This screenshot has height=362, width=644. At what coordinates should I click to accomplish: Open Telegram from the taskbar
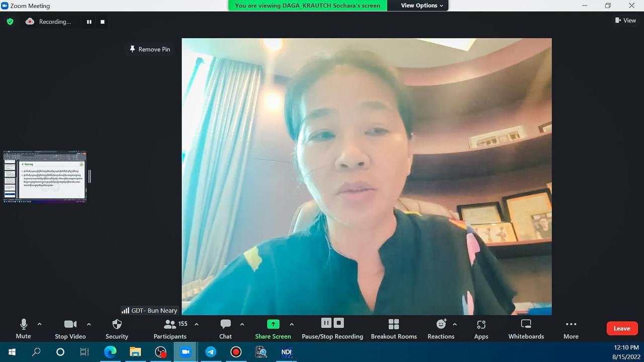211,352
